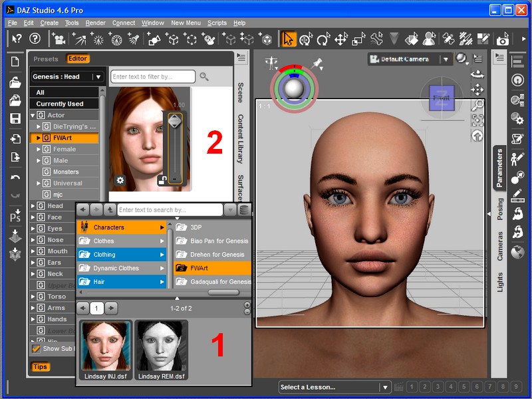This screenshot has height=399, width=532.
Task: Save the scene with floppy icon
Action: pos(15,118)
